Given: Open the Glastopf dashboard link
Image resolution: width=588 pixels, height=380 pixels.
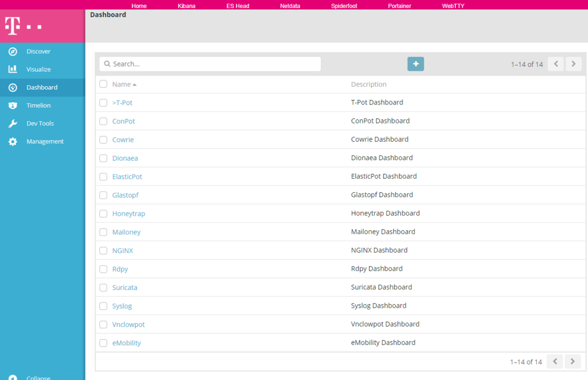Looking at the screenshot, I should pyautogui.click(x=125, y=195).
